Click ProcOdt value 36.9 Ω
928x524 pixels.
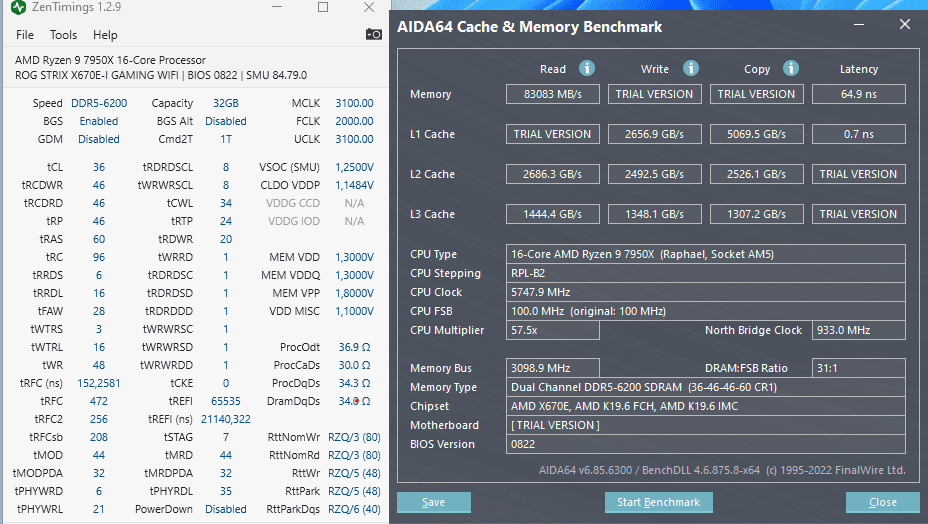pos(354,347)
